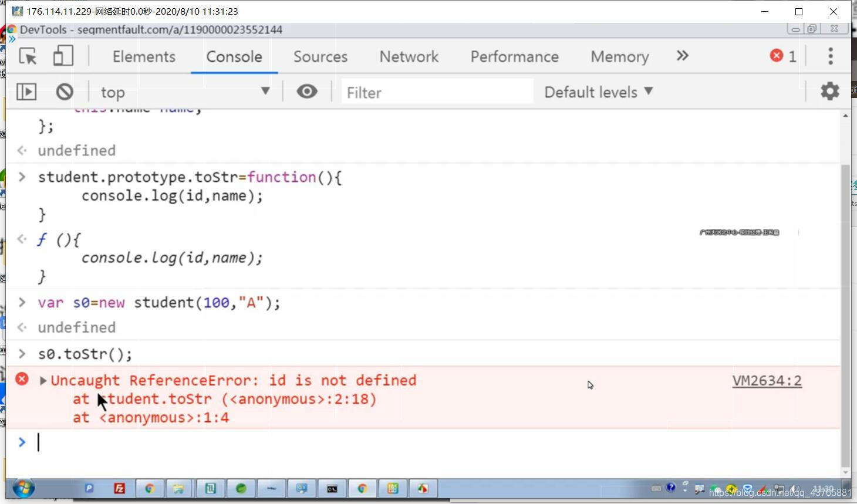
Task: Switch to the Console tab
Action: (x=234, y=56)
